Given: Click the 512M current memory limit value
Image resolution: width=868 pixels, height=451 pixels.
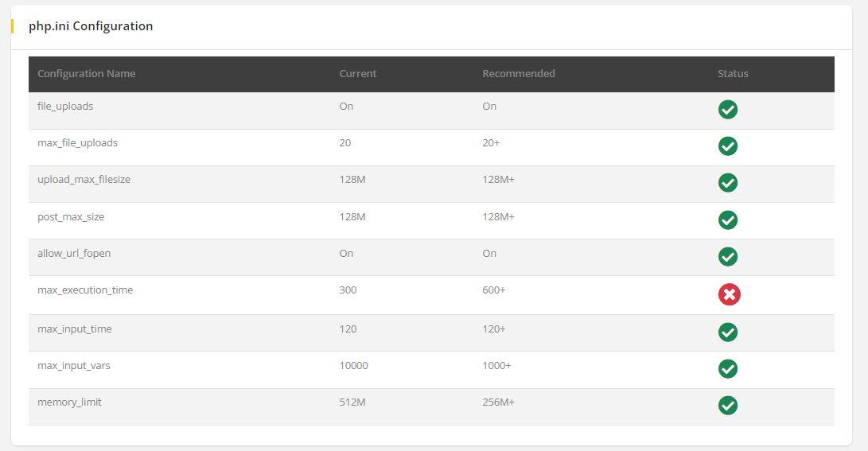Looking at the screenshot, I should (x=352, y=402).
